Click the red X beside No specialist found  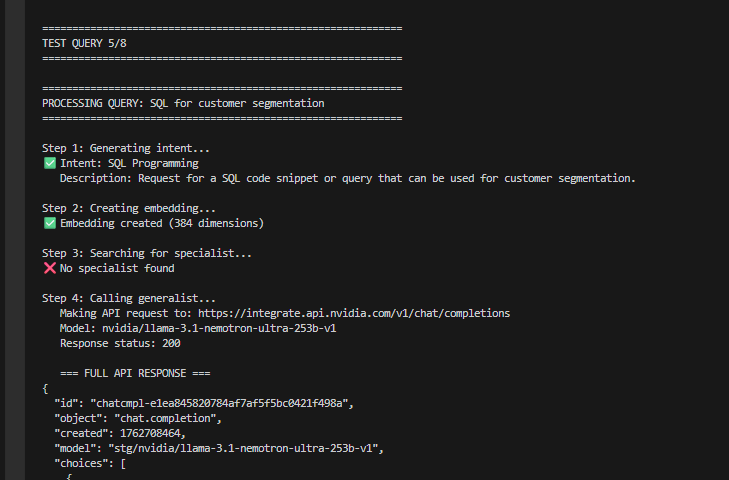(x=50, y=268)
